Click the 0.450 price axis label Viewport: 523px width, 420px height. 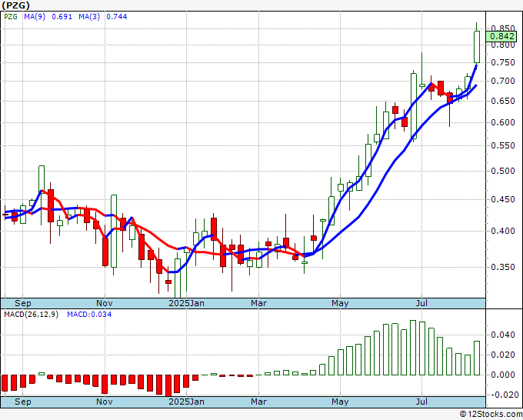pyautogui.click(x=503, y=199)
